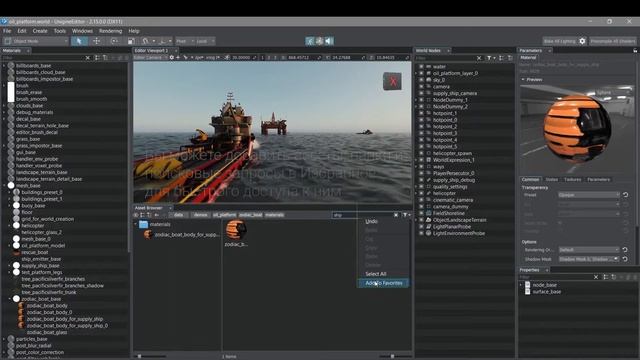Open the Opaque transparency preset dropdown
Viewport: 640px width, 360px height.
[589, 195]
